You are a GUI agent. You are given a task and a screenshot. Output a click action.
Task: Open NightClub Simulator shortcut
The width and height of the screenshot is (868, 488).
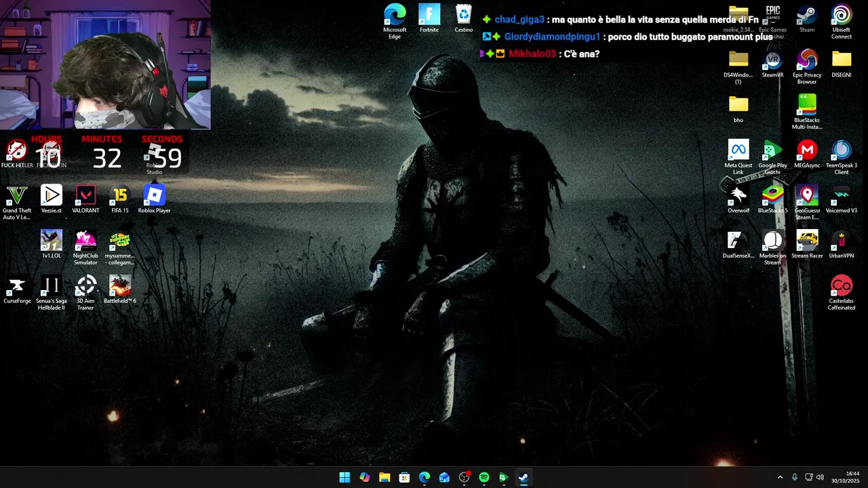[85, 248]
